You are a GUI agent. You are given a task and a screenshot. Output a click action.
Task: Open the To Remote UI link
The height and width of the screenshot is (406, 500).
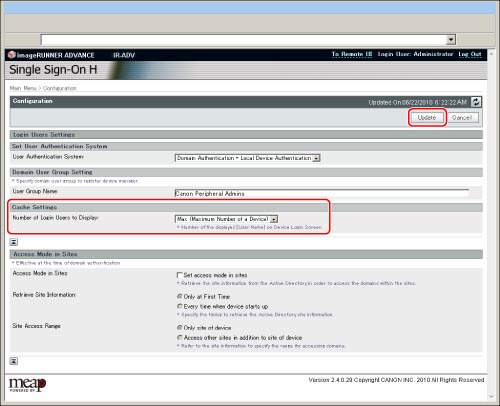click(x=352, y=54)
